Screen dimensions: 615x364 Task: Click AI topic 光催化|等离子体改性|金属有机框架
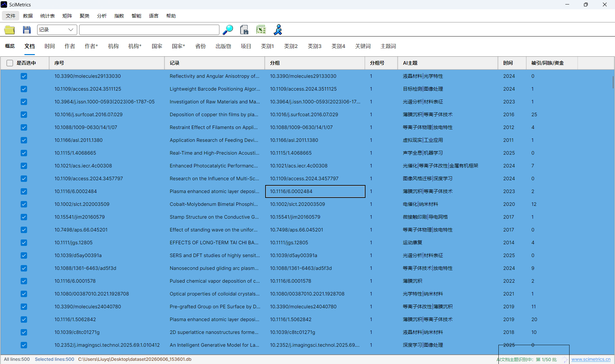(440, 166)
